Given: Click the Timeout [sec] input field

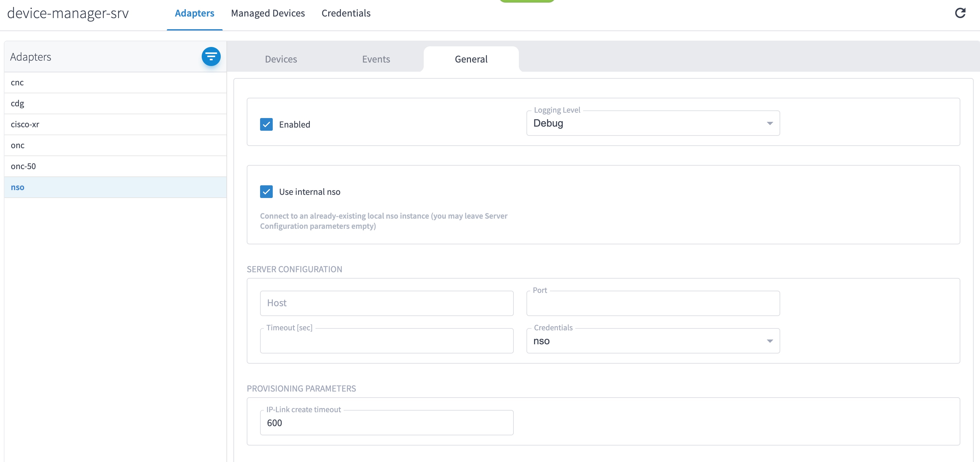Looking at the screenshot, I should point(387,341).
